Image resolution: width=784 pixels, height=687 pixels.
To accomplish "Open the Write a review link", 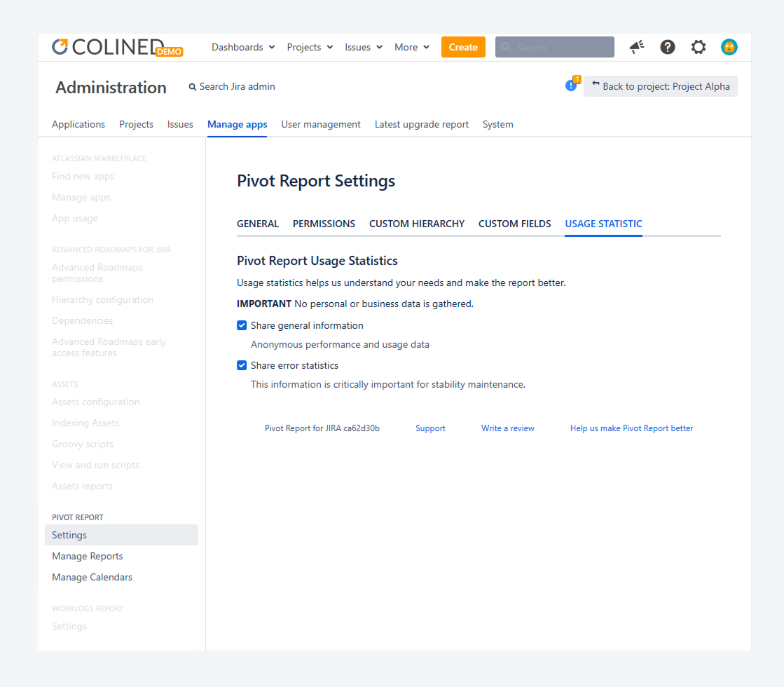I will click(507, 428).
